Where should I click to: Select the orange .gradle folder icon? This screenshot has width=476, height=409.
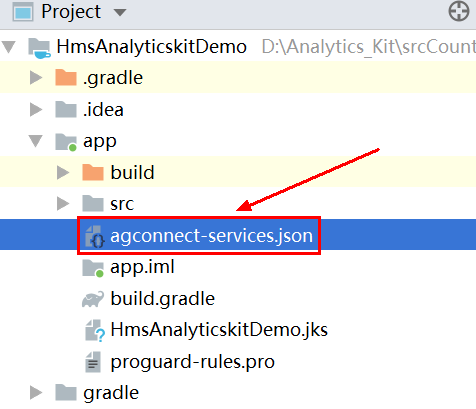click(66, 77)
